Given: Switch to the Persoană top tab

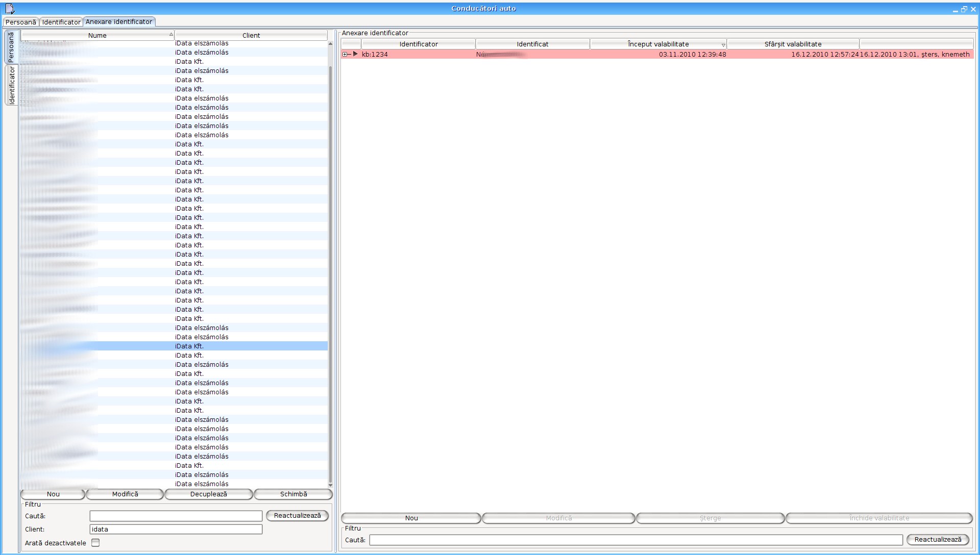Looking at the screenshot, I should coord(21,22).
